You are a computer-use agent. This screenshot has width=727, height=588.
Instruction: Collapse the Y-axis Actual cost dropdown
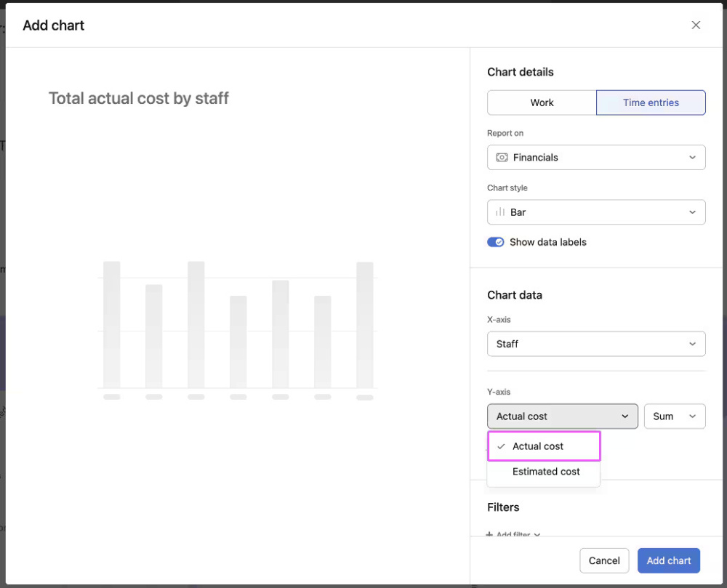tap(562, 416)
